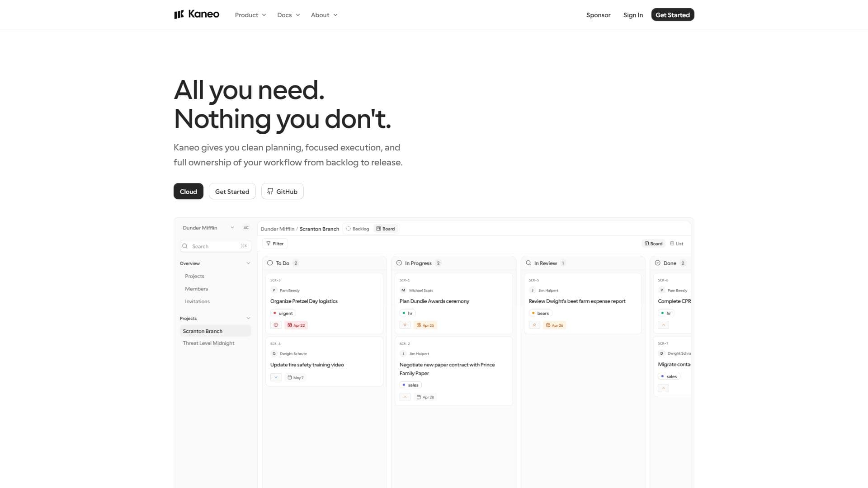Screen dimensions: 868x488
Task: Collapse the Projects section chevron
Action: [x=248, y=319]
